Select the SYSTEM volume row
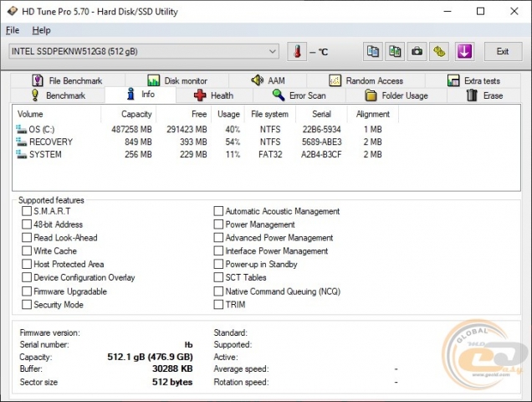The height and width of the screenshot is (402, 532). [205, 154]
